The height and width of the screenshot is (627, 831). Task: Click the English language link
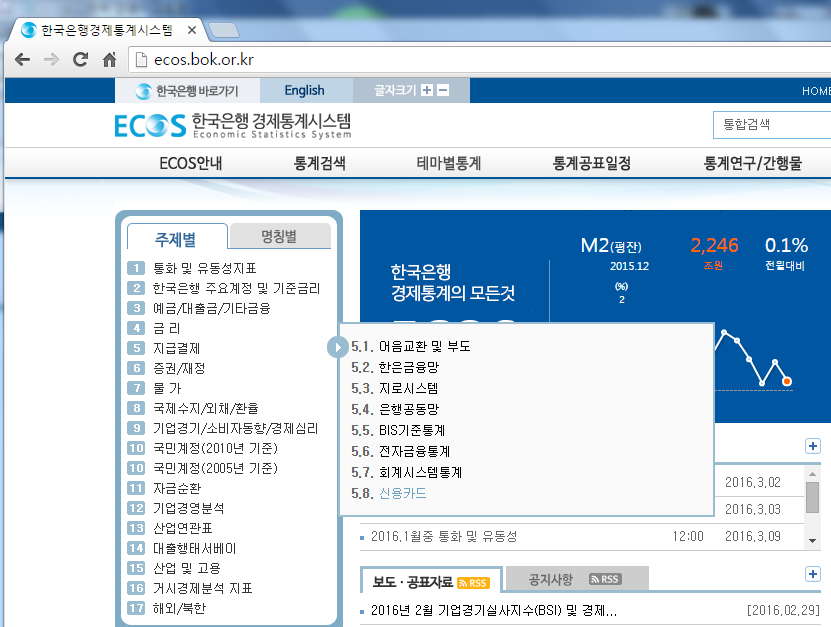(x=304, y=91)
